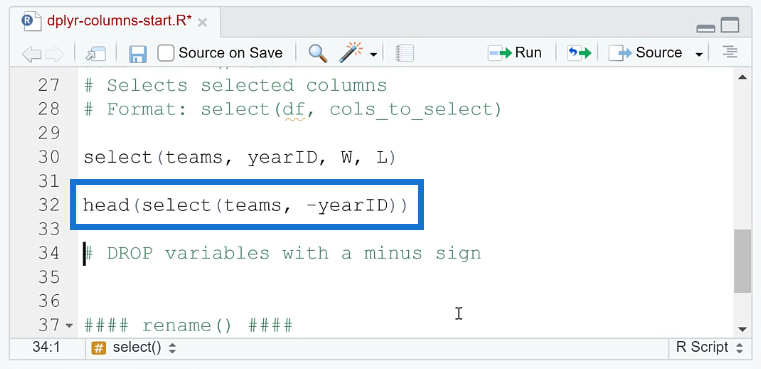This screenshot has height=369, width=761.
Task: Expand the Source button options arrow
Action: pos(699,54)
